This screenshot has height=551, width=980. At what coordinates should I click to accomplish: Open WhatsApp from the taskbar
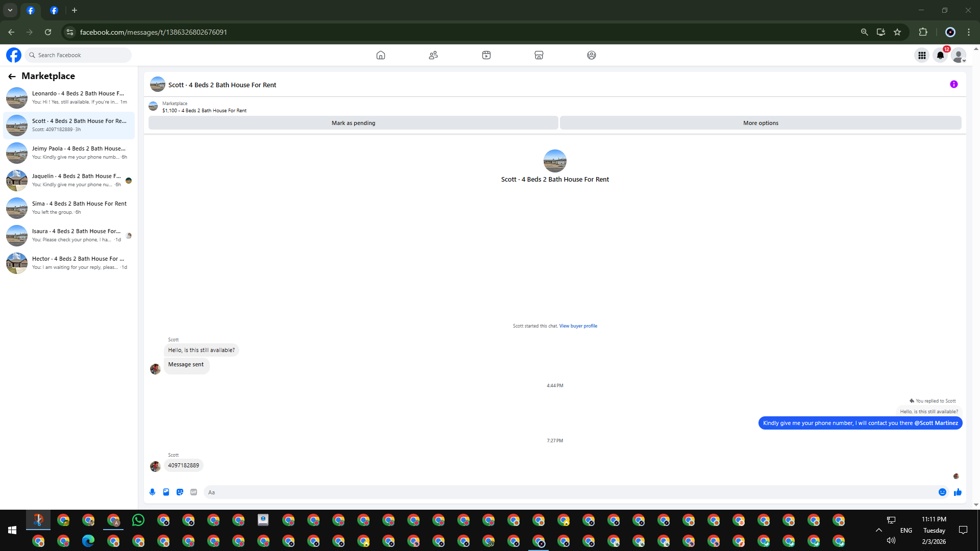coord(138,520)
